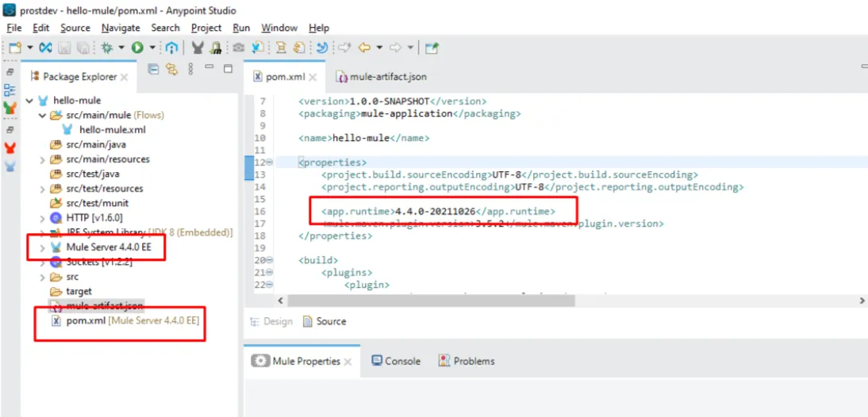Click the MUnit test toolbar icon

215,48
